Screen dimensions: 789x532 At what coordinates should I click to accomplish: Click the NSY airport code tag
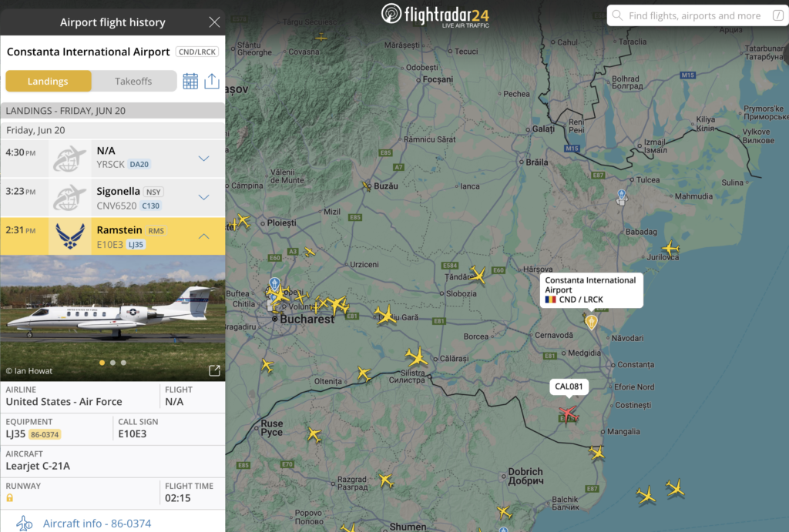pos(153,192)
